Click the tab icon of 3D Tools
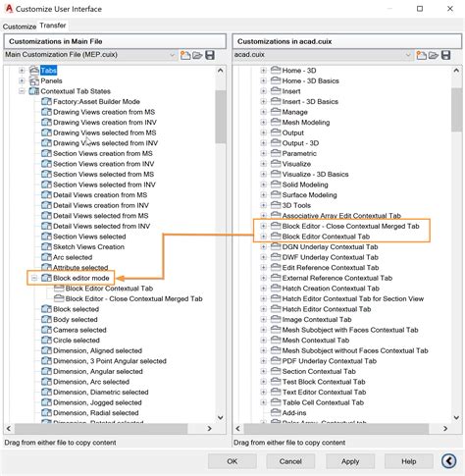This screenshot has height=476, width=465. [276, 205]
